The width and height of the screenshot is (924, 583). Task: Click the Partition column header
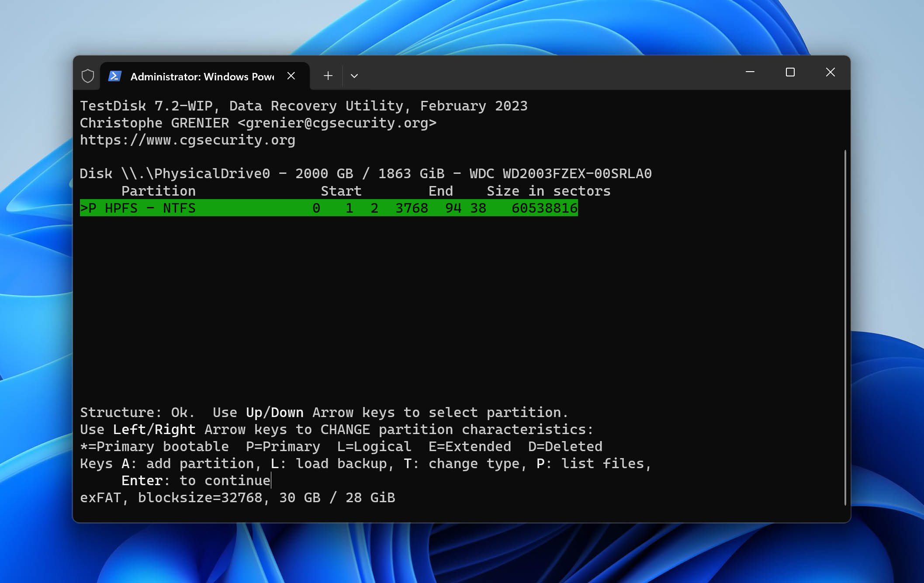(x=159, y=191)
